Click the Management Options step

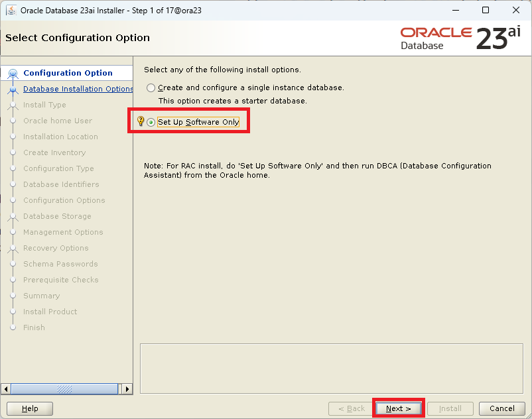click(63, 232)
